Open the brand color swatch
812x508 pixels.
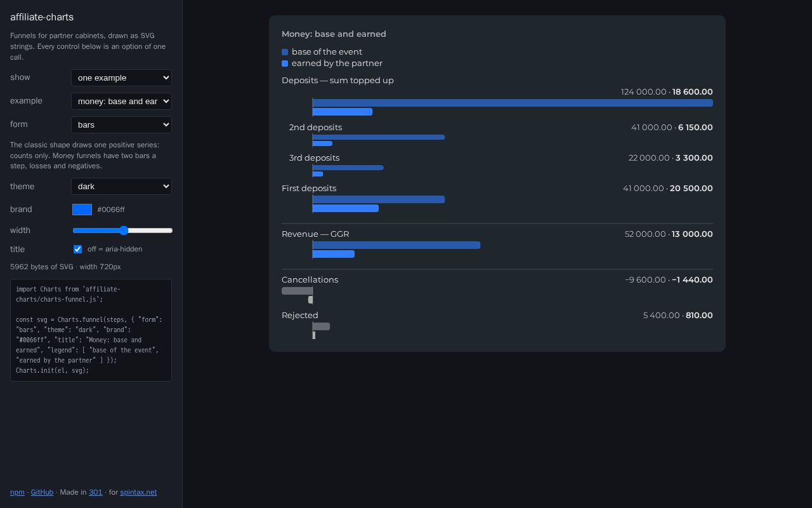pos(82,210)
